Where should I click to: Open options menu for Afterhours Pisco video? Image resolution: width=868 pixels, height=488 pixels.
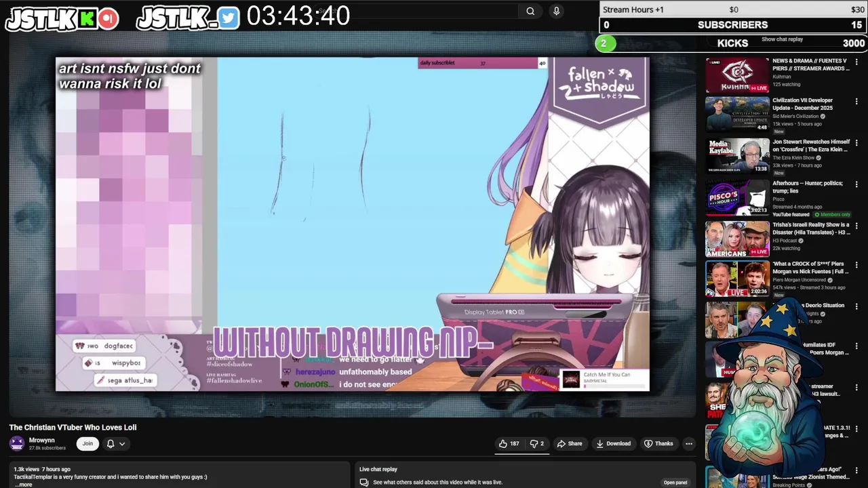click(856, 184)
